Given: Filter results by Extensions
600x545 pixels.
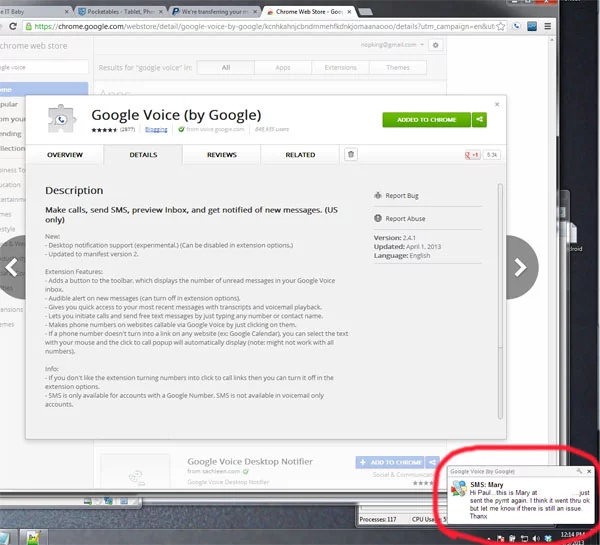Looking at the screenshot, I should tap(341, 67).
